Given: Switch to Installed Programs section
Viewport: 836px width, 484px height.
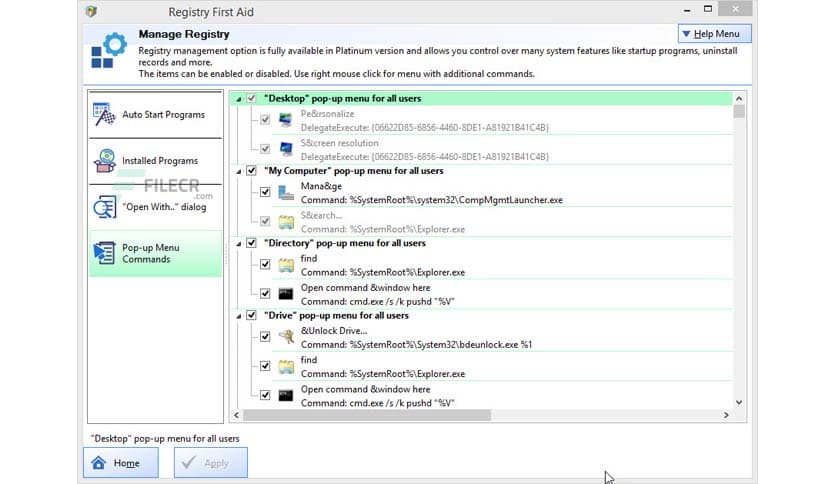Looking at the screenshot, I should (x=155, y=161).
